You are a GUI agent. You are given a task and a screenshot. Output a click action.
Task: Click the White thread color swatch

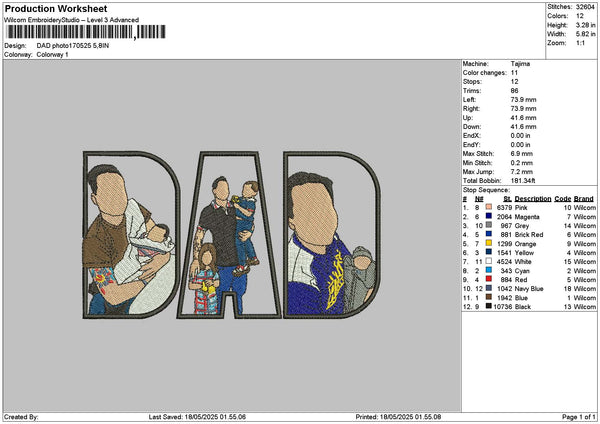[x=489, y=261]
